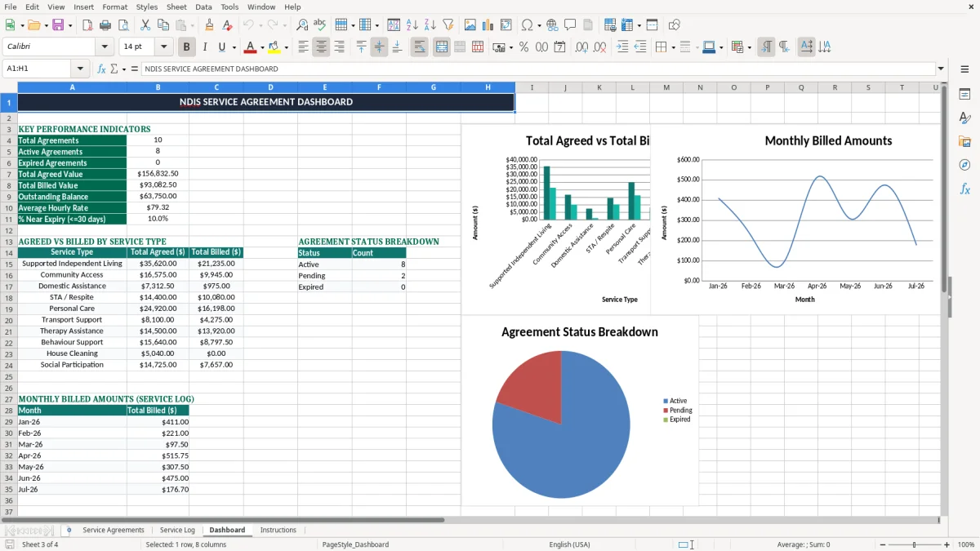The image size is (980, 551).
Task: Open Print Preview
Action: pos(123,25)
